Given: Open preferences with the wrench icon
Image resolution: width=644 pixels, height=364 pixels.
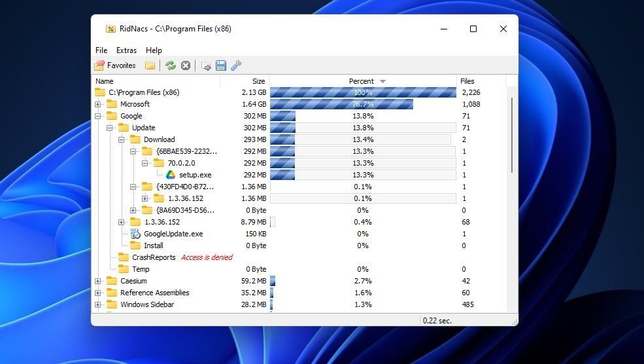Looking at the screenshot, I should [x=236, y=65].
